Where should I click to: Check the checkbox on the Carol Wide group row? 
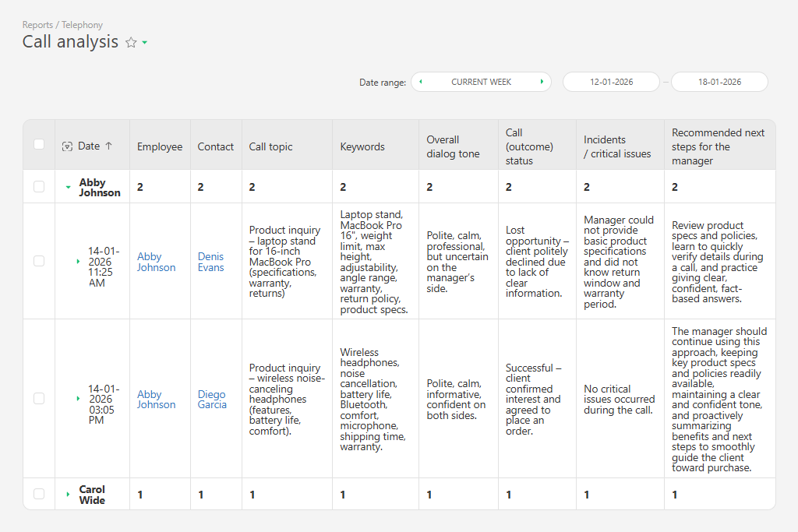(38, 494)
